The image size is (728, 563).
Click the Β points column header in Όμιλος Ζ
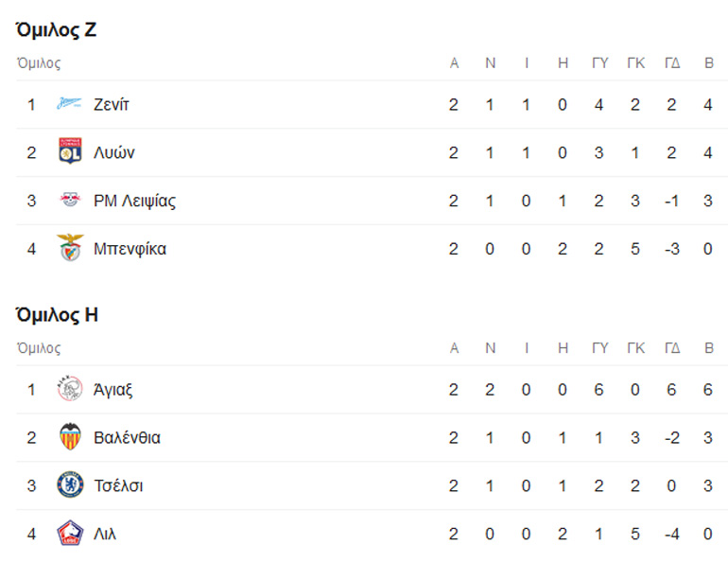[708, 63]
